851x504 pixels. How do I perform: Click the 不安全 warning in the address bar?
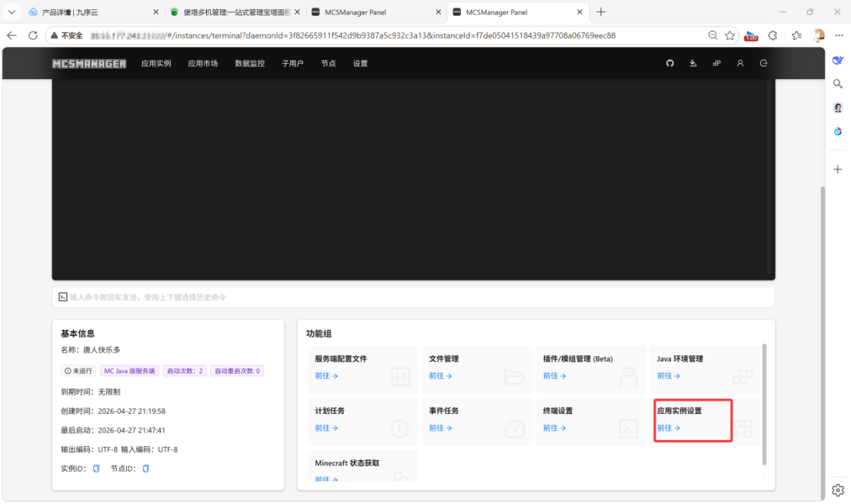click(67, 35)
